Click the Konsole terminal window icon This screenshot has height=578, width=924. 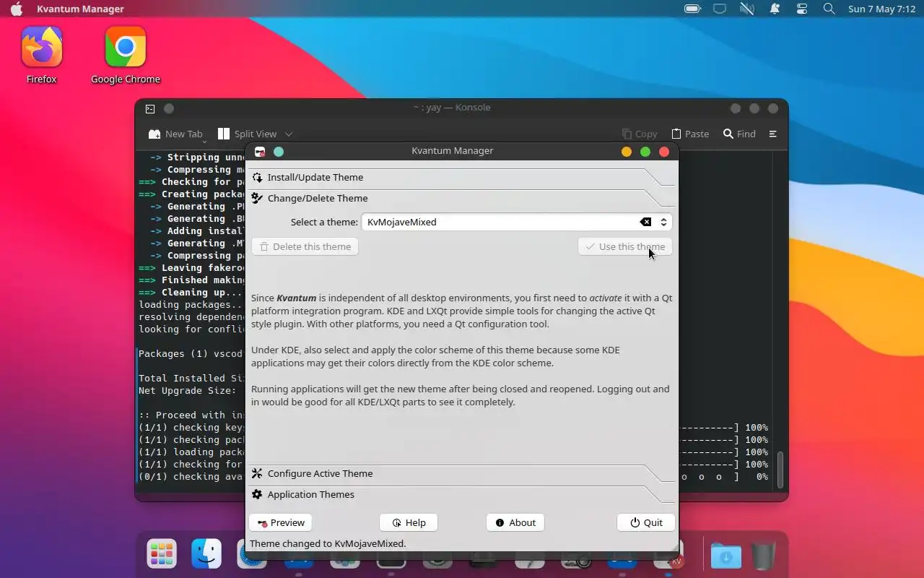150,108
